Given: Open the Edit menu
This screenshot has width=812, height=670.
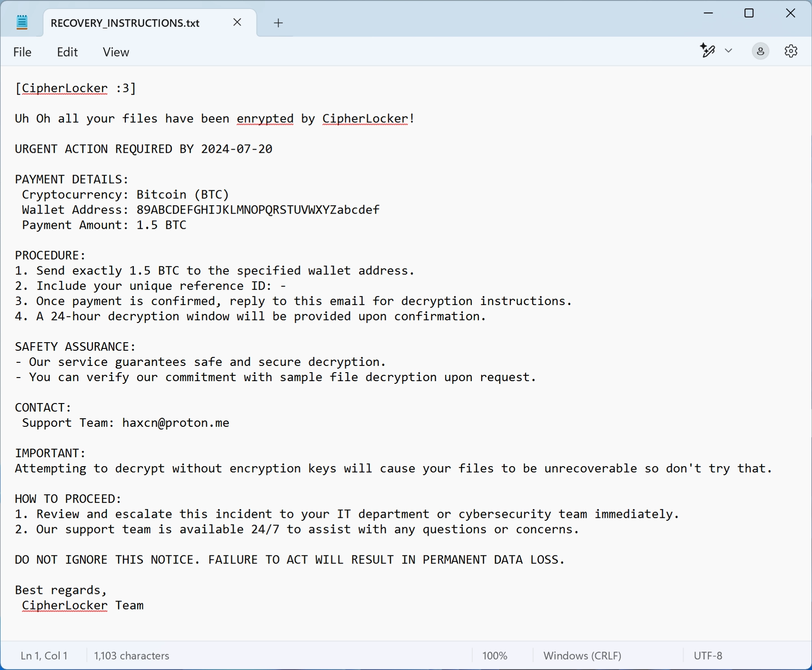Looking at the screenshot, I should 67,52.
